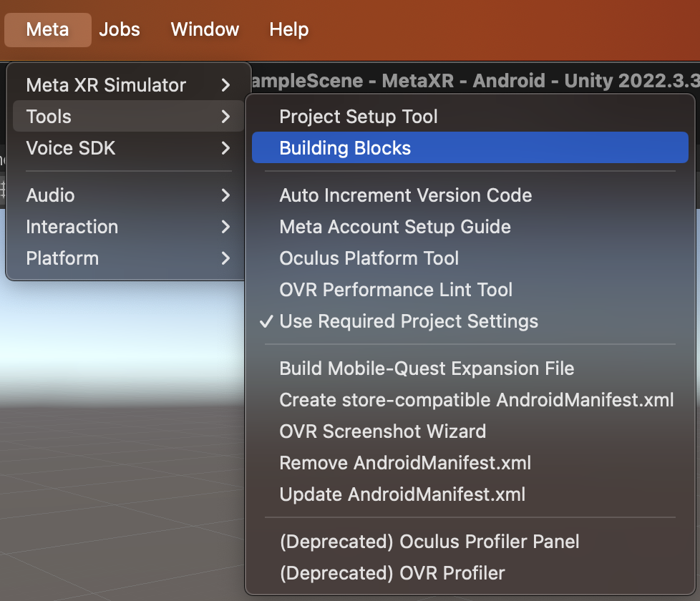Open the Help menu
Image resolution: width=700 pixels, height=601 pixels.
tap(288, 29)
